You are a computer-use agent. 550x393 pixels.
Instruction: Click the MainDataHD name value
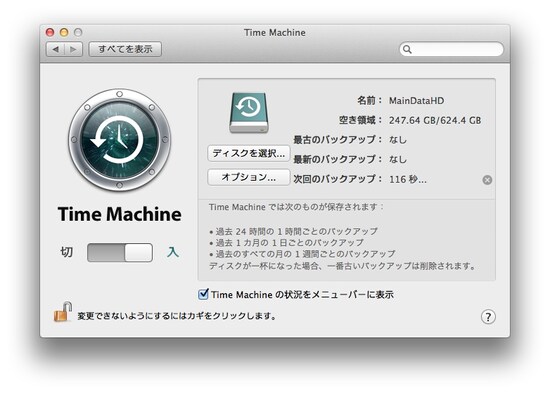tap(416, 101)
